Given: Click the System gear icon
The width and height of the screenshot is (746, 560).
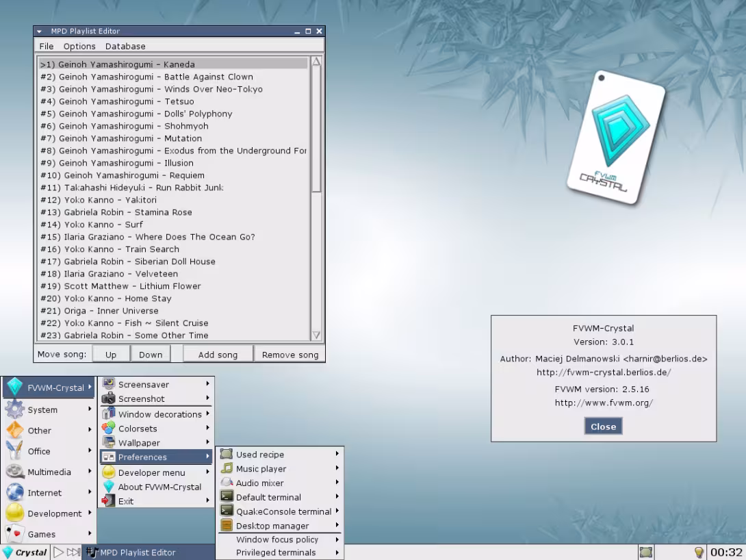Looking at the screenshot, I should (15, 409).
